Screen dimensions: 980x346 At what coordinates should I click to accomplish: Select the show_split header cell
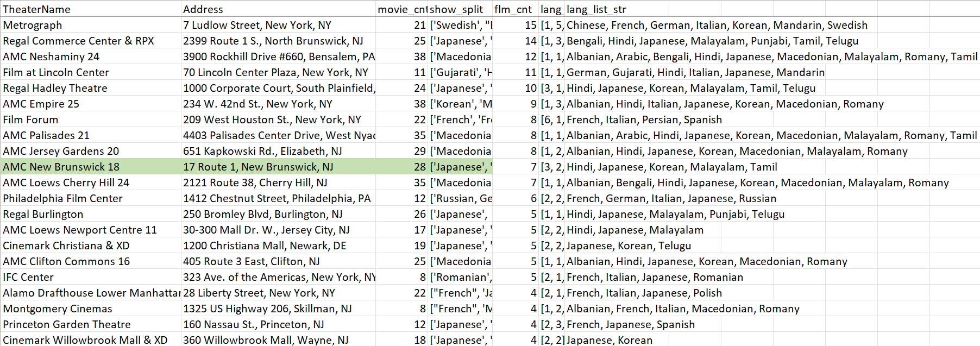[x=456, y=9]
